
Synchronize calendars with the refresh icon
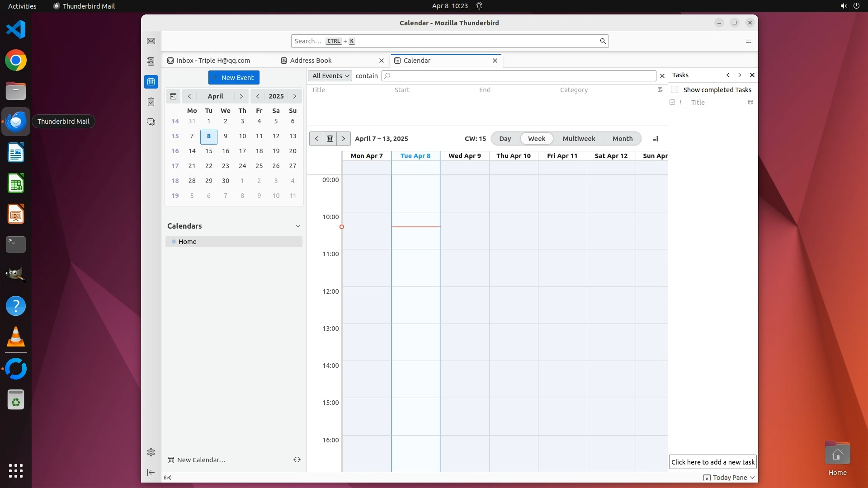(x=297, y=460)
